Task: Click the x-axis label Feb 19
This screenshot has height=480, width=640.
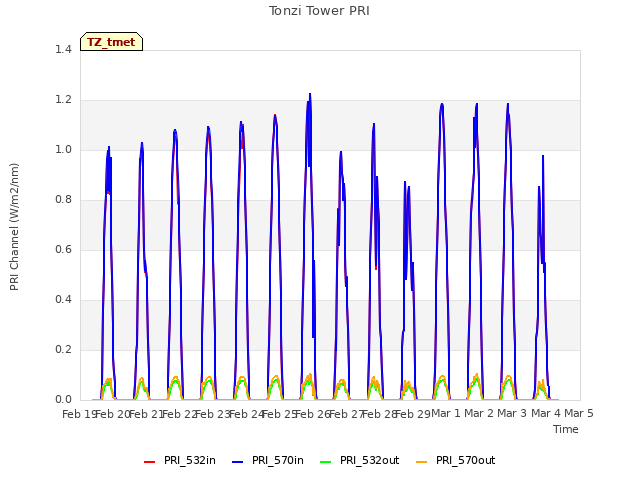Action: pyautogui.click(x=79, y=414)
